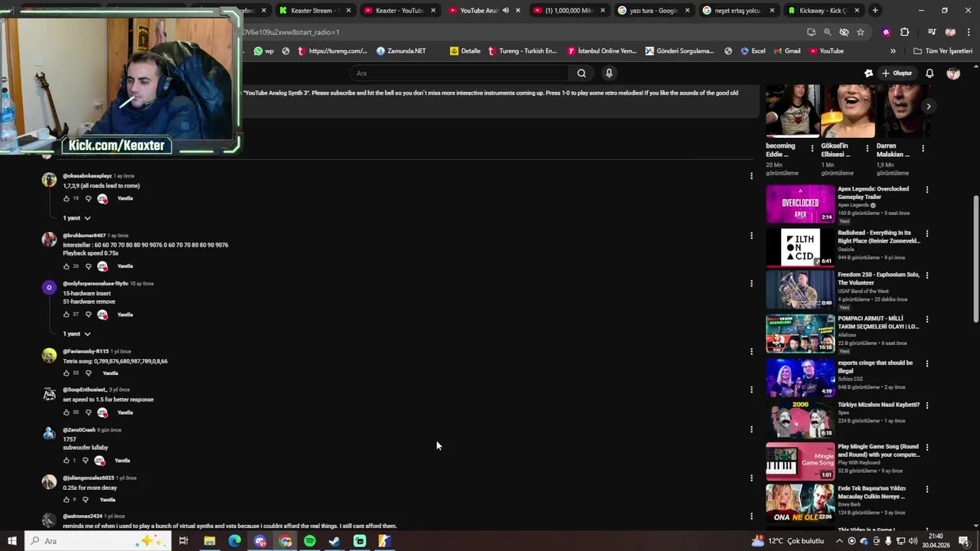Viewport: 980px width, 551px height.
Task: Start voice search with microphone icon
Action: click(609, 73)
